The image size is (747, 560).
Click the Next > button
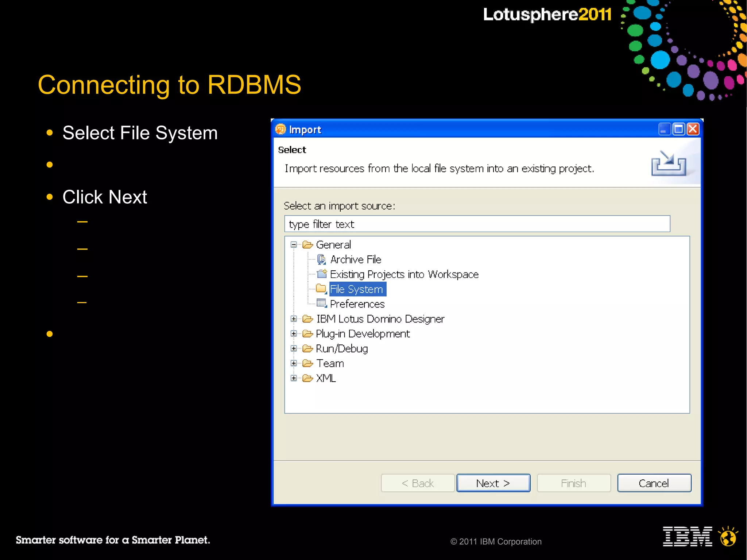[493, 483]
